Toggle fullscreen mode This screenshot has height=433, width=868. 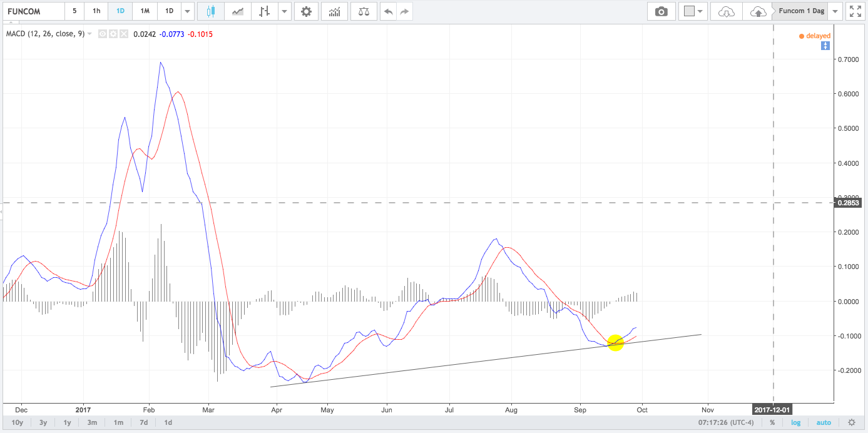point(855,11)
